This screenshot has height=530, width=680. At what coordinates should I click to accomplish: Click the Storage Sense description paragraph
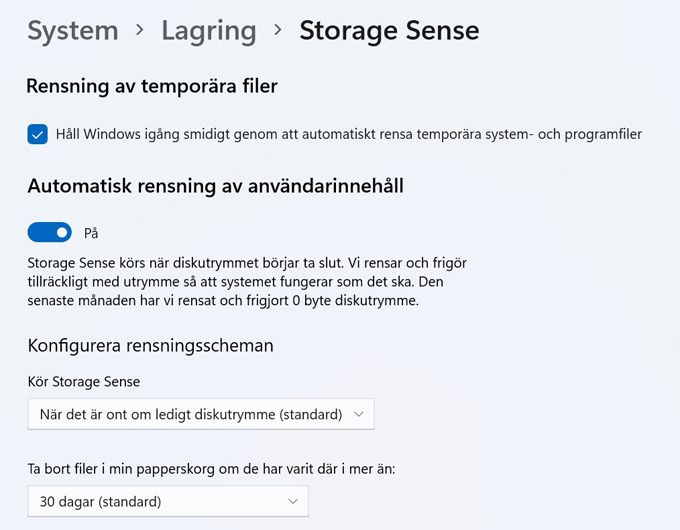coord(247,281)
